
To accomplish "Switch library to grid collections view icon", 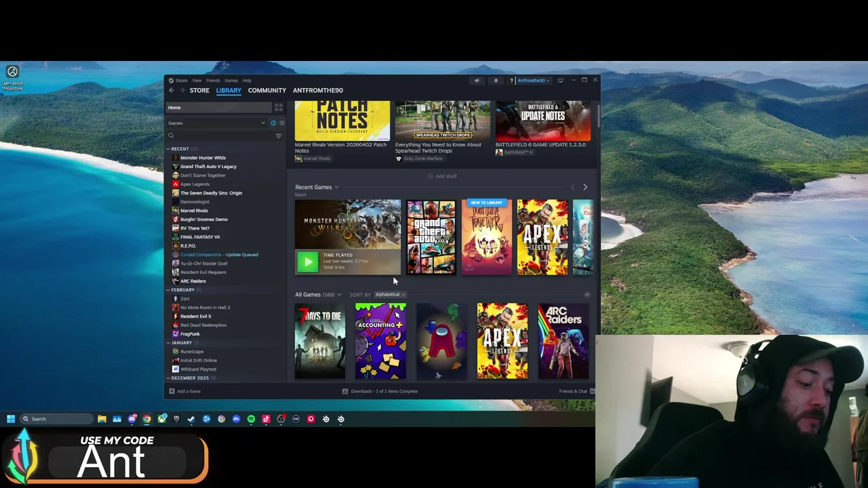I will coord(279,108).
